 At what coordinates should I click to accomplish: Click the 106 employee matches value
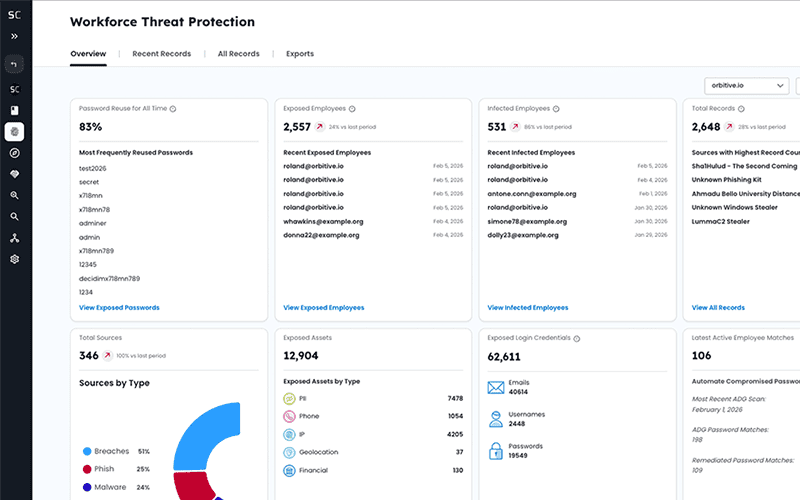[702, 356]
